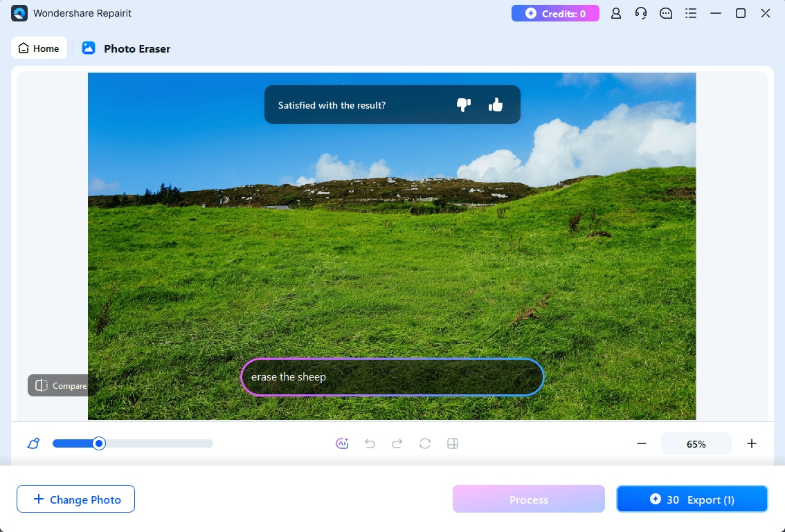Give a thumbs down to the result

click(463, 104)
